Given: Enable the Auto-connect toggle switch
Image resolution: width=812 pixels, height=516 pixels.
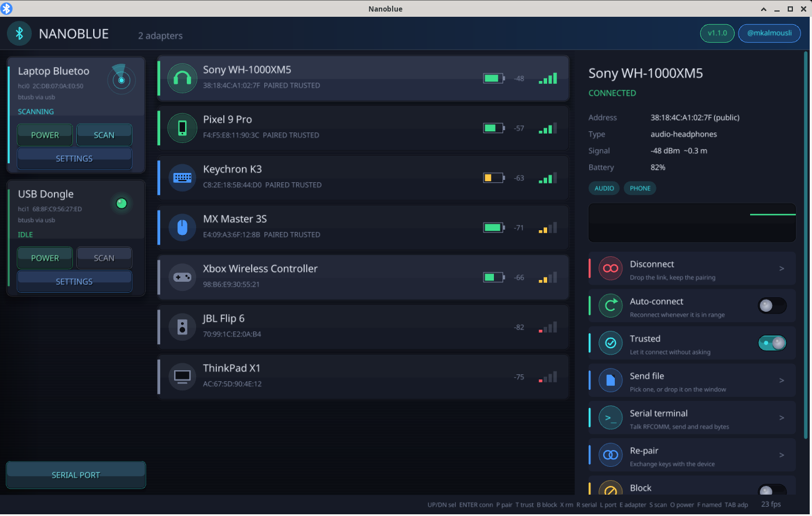Looking at the screenshot, I should tap(772, 305).
